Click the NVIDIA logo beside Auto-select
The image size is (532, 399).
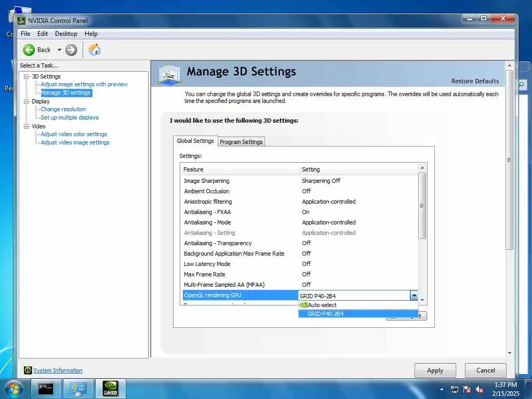[x=303, y=305]
